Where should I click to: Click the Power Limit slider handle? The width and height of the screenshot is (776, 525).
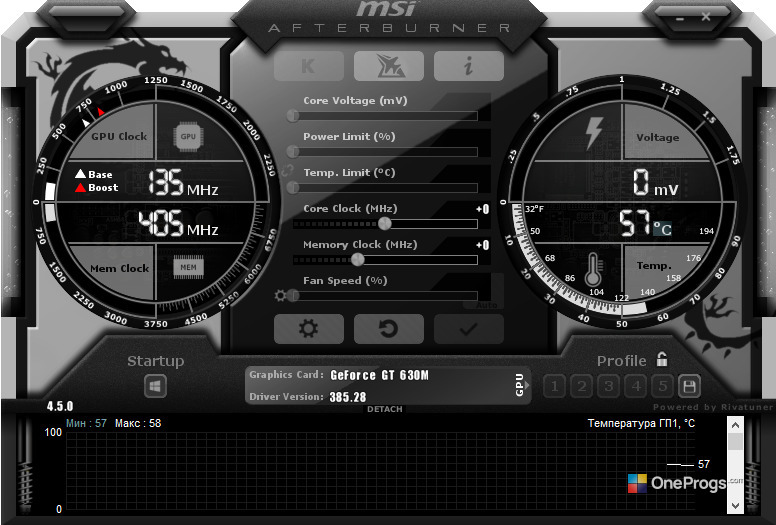point(293,151)
